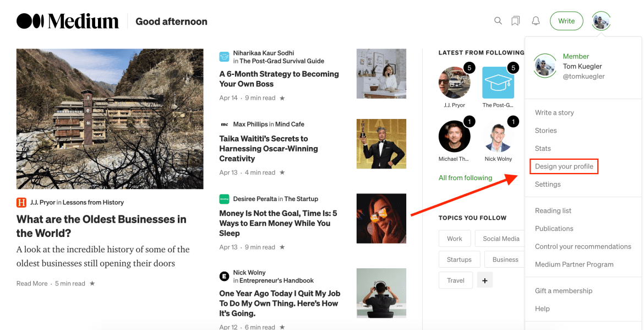Open the profile menu via your avatar
Viewport: 644px width, 330px height.
(x=601, y=21)
